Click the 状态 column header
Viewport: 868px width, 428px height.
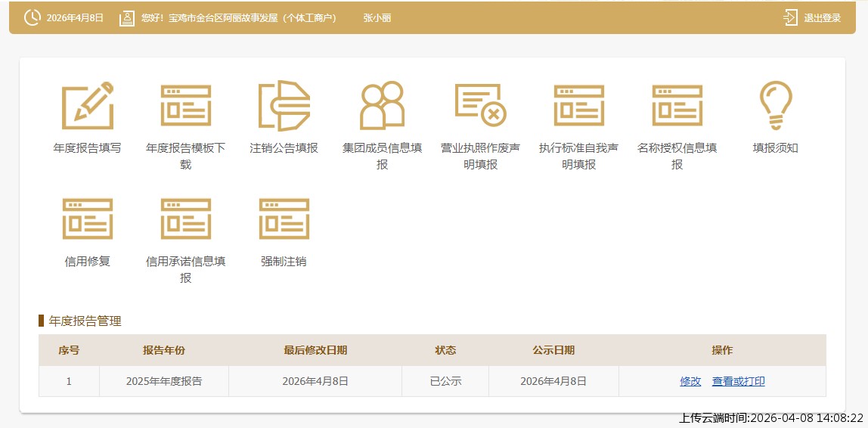tap(445, 350)
